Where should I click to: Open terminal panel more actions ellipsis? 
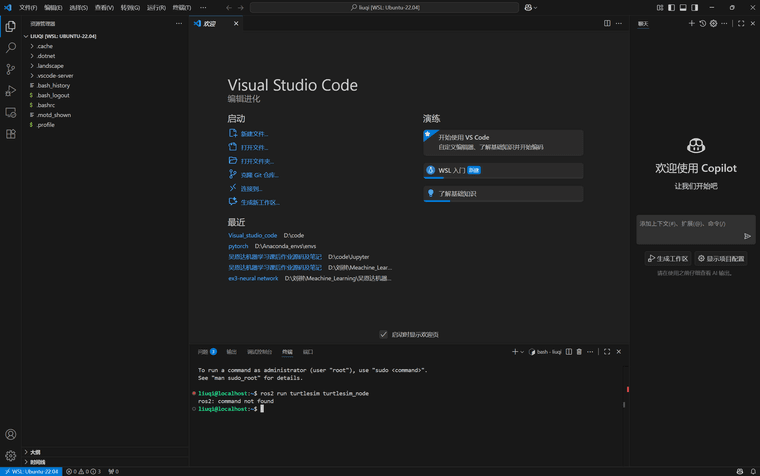(590, 352)
